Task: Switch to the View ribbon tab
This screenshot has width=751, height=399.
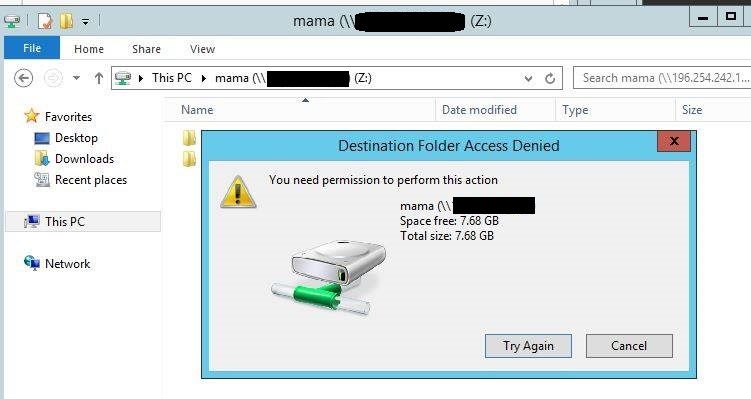Action: [202, 49]
